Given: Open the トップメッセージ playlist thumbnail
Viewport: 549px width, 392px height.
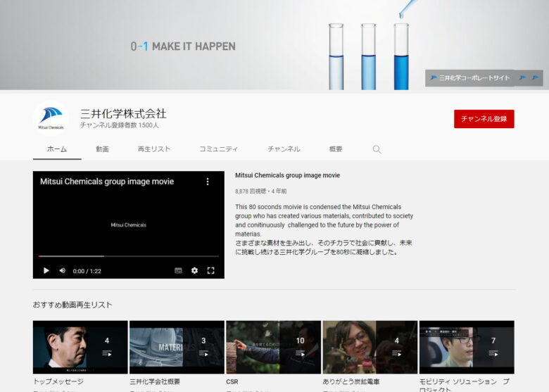Looking at the screenshot, I should pyautogui.click(x=80, y=347).
